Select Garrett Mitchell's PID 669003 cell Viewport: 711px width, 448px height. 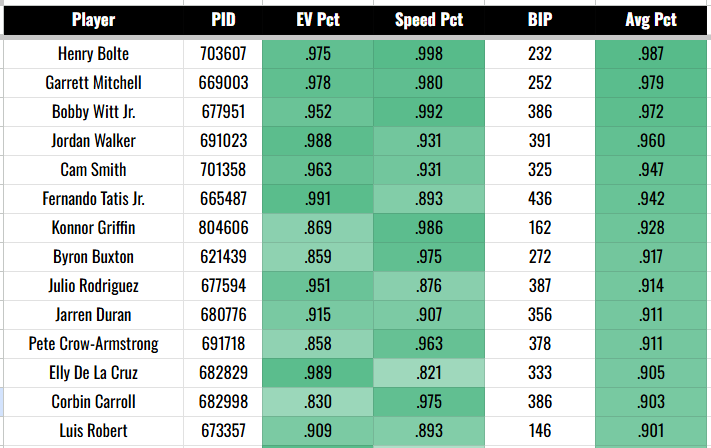pos(223,83)
